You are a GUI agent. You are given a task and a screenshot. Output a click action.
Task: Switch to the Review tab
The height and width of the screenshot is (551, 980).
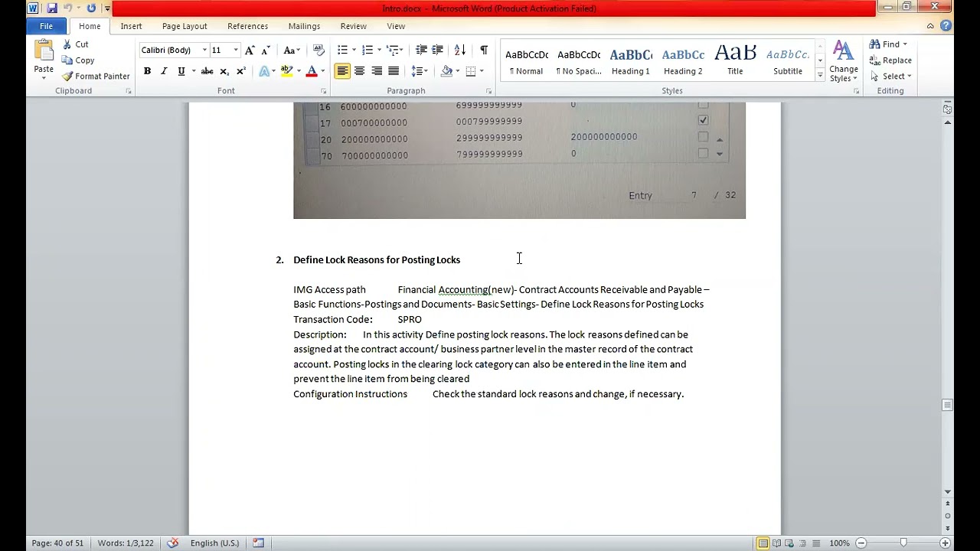tap(353, 26)
